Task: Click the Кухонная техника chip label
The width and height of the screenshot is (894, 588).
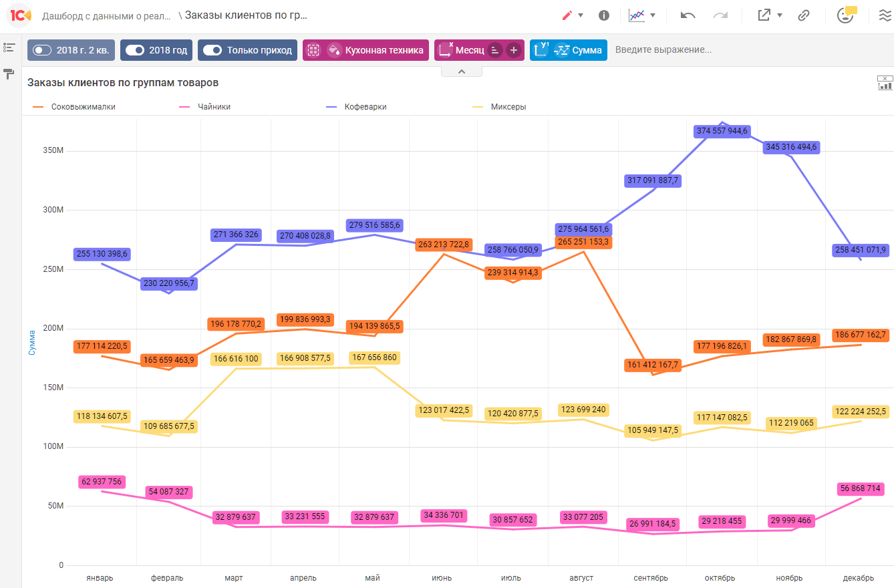Action: tap(384, 50)
